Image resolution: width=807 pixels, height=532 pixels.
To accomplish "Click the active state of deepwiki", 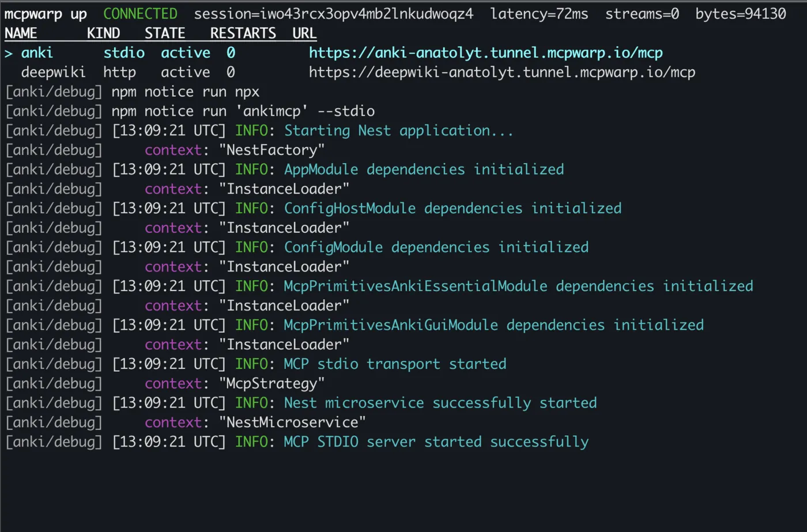I will tap(186, 72).
